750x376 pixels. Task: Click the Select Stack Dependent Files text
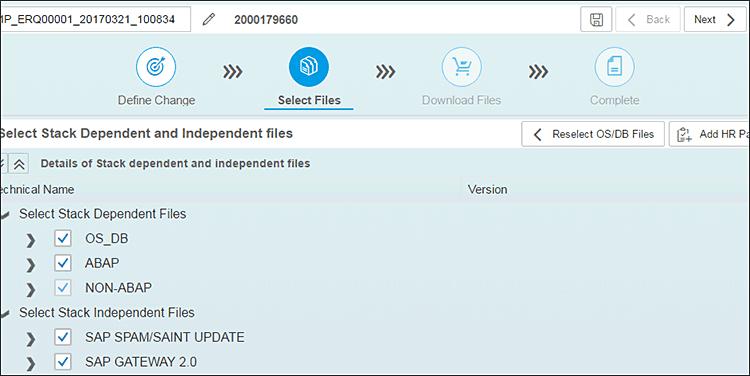[102, 214]
